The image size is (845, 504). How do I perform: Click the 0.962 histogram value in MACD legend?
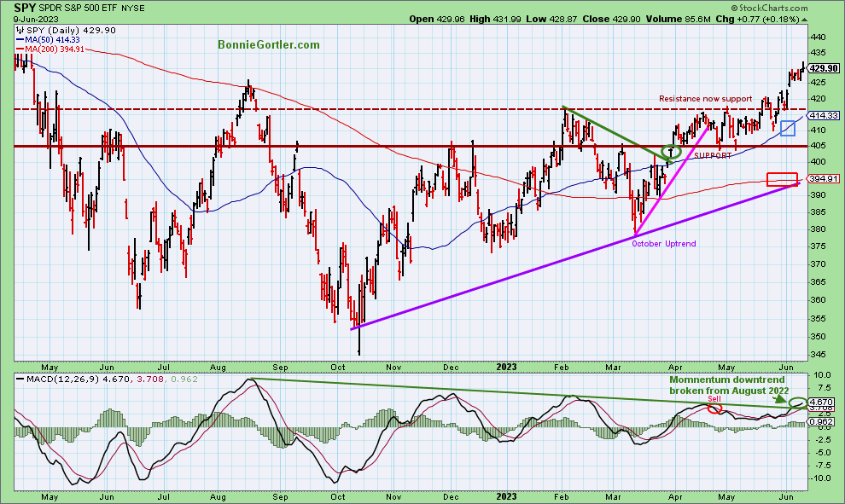[184, 379]
